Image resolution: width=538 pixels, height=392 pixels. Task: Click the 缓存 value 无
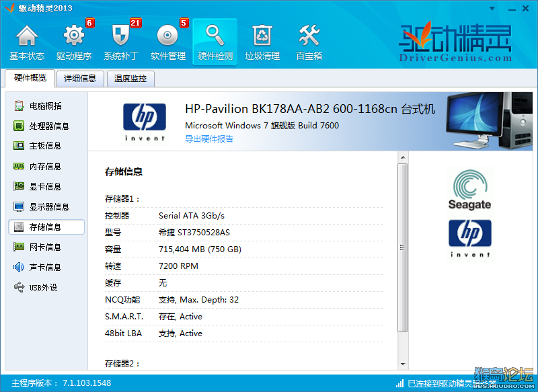tap(163, 283)
